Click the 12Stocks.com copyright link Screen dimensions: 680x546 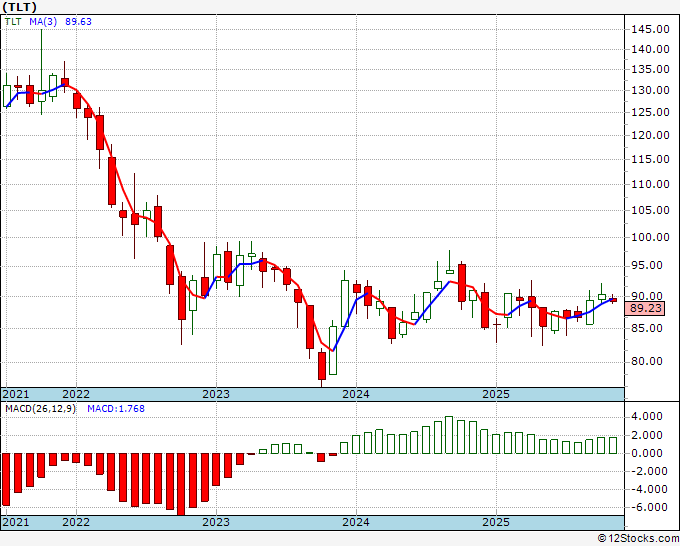tap(638, 538)
